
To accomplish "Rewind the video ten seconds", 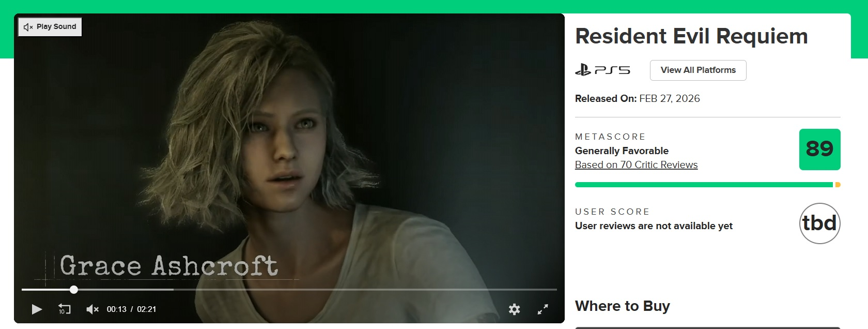I will [64, 309].
